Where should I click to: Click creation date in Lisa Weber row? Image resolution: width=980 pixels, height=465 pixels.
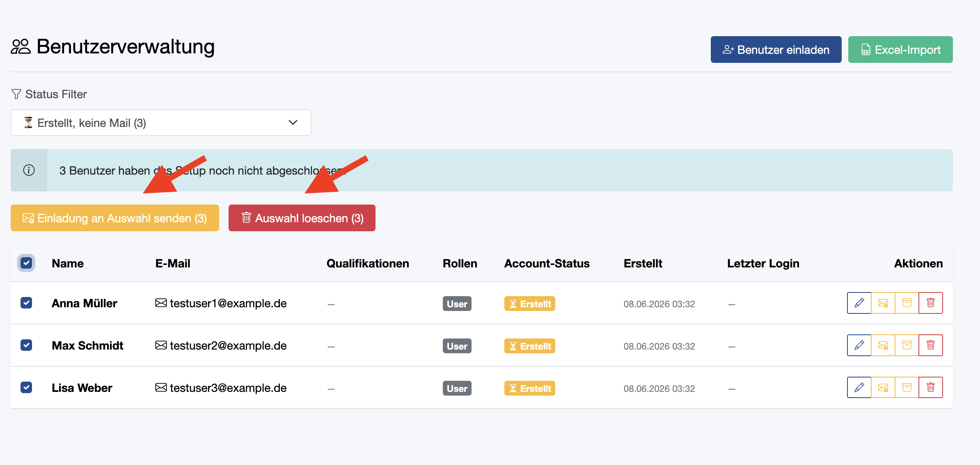point(659,389)
